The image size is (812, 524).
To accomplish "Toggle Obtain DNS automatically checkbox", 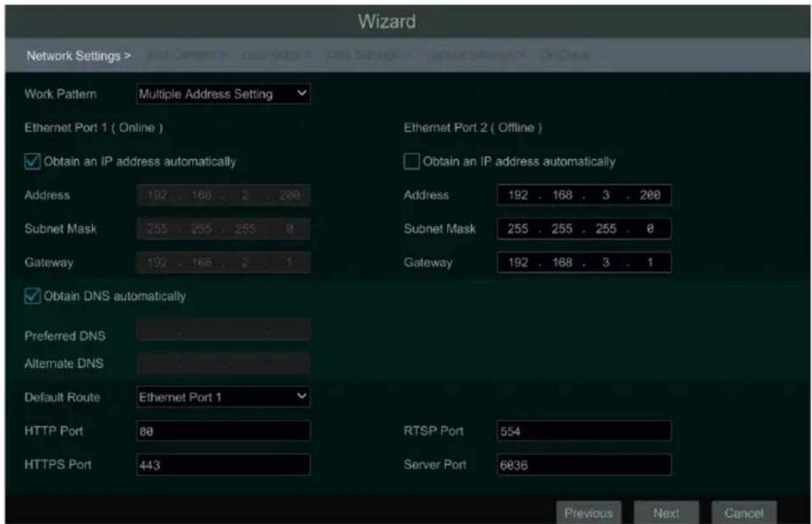I will [33, 296].
